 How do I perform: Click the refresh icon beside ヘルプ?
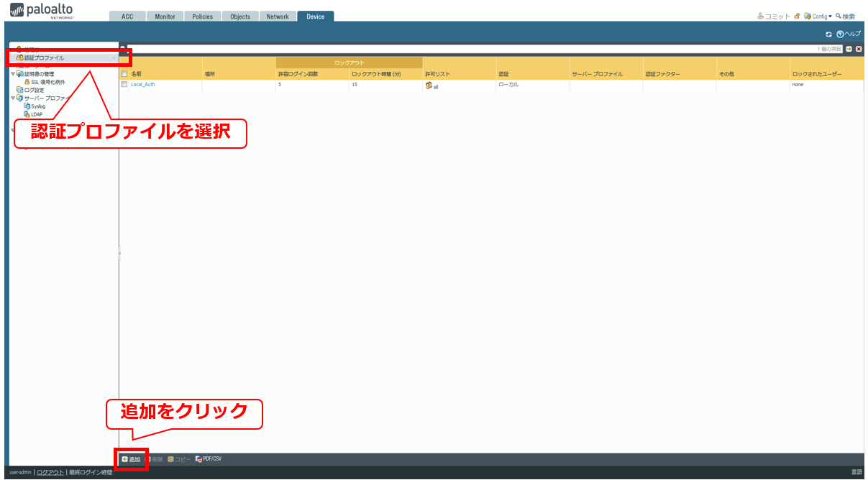pos(828,34)
